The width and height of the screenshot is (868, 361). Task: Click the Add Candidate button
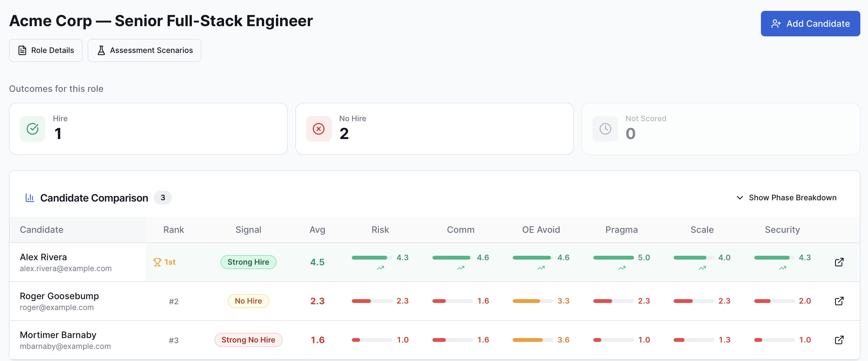pos(810,23)
